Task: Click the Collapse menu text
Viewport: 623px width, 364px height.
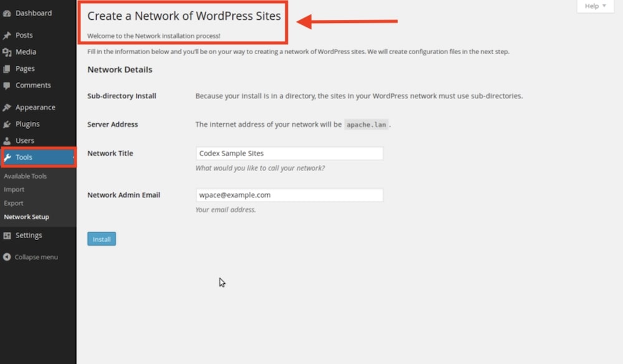Action: tap(36, 257)
